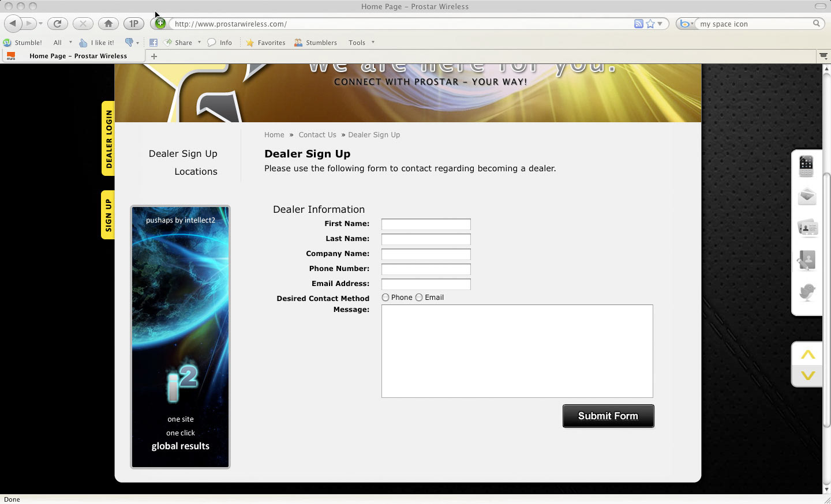
Task: Click the I like it! thumbs up
Action: pyautogui.click(x=96, y=43)
